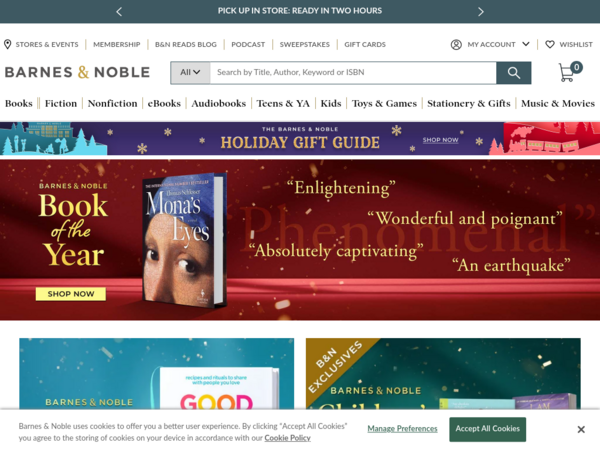Screen dimensions: 600x450
Task: Expand the My Account dropdown chevron
Action: click(x=526, y=44)
